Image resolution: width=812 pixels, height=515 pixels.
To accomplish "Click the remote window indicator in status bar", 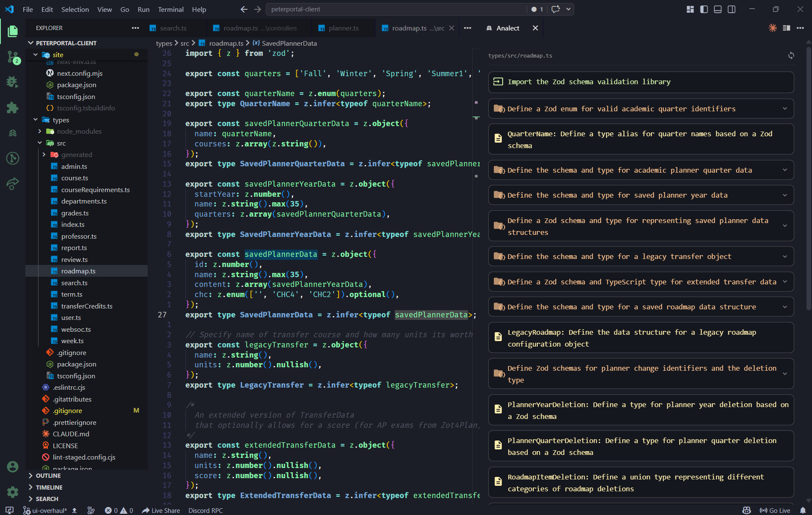I will tap(8, 510).
